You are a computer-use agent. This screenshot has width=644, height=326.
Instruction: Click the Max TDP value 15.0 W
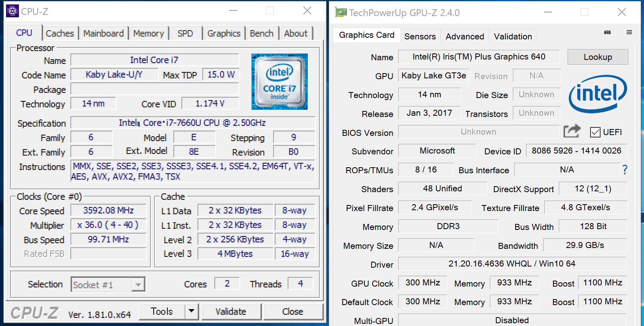[x=221, y=74]
